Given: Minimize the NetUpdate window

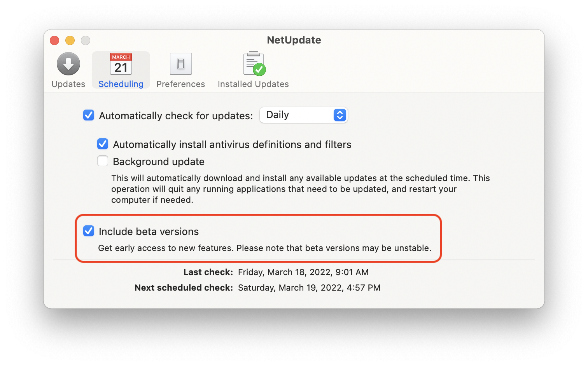Looking at the screenshot, I should tap(70, 40).
